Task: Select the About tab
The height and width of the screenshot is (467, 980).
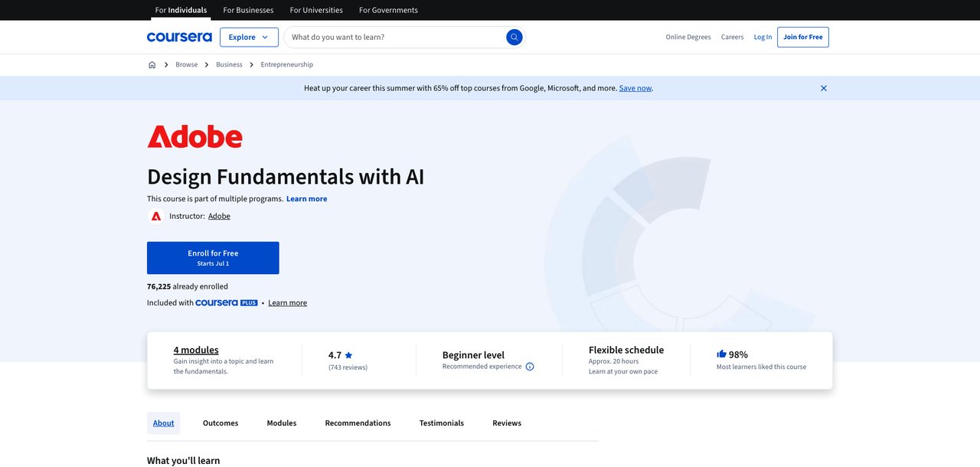Action: [164, 423]
